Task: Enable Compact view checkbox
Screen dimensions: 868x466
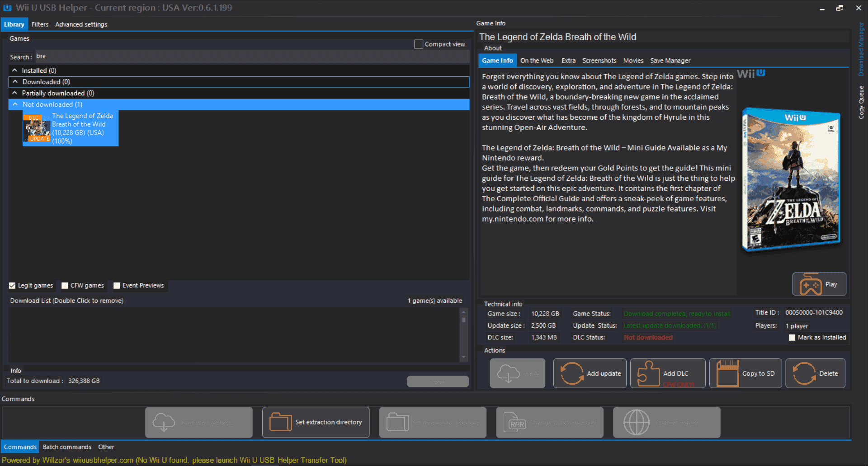Action: (419, 44)
